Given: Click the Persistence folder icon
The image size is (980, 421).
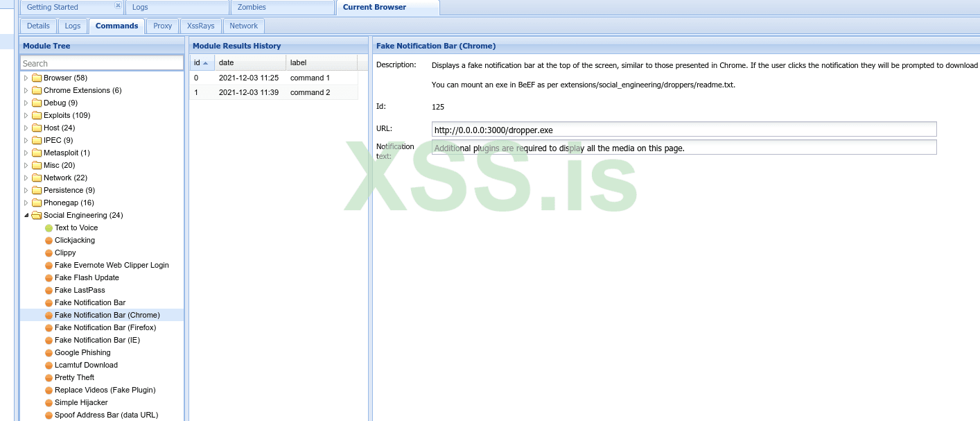Looking at the screenshot, I should [37, 190].
